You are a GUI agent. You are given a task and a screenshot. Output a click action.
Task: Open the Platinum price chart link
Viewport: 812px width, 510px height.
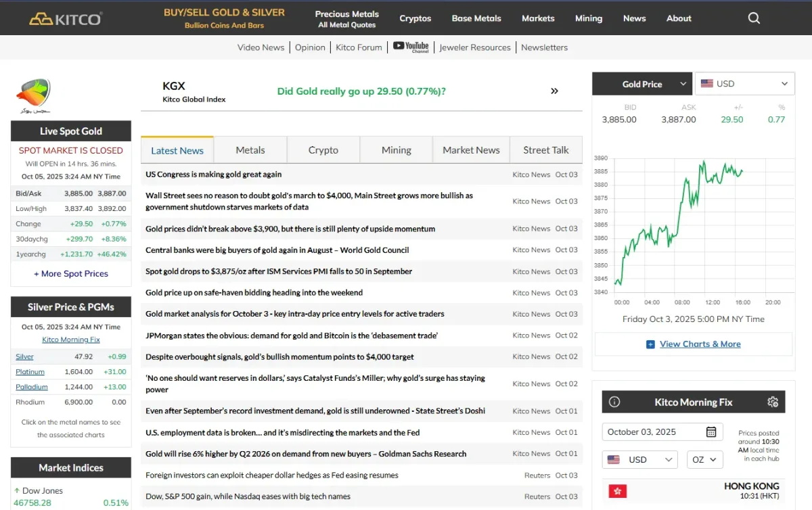pyautogui.click(x=30, y=372)
